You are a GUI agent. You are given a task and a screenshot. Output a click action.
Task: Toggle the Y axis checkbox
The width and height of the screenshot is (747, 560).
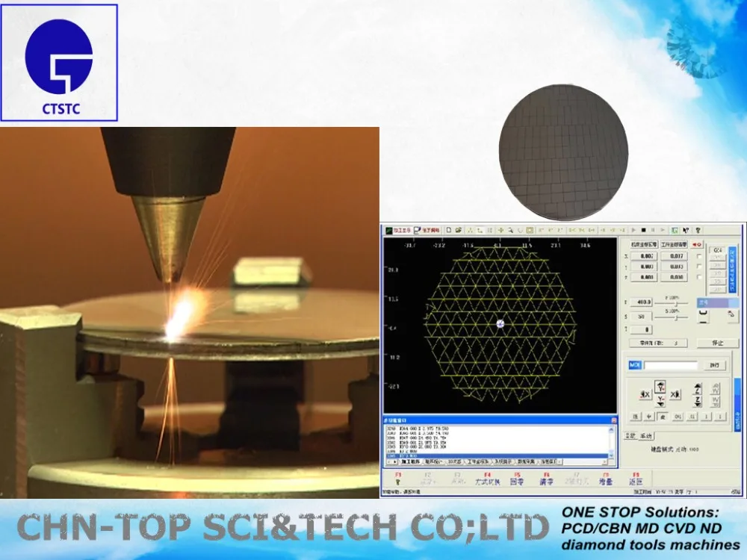[x=699, y=267]
